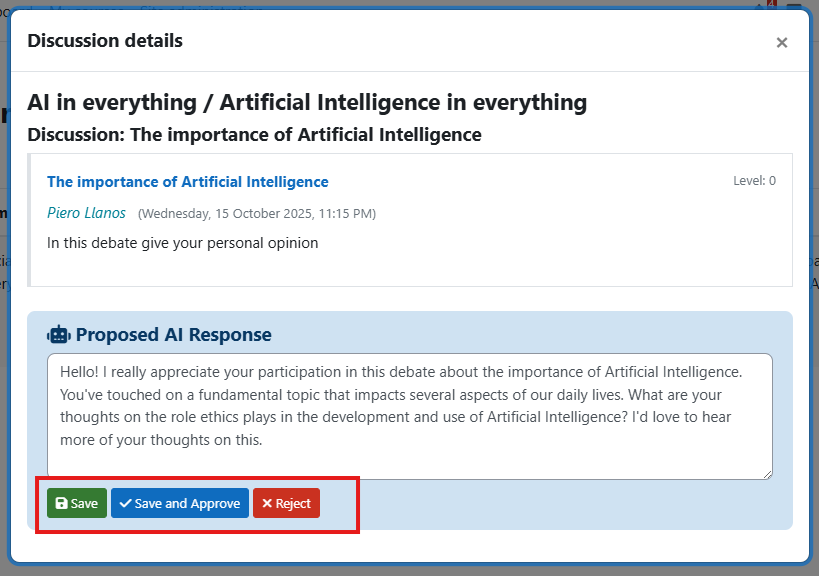Screen dimensions: 819x576
Task: Click the 'Discussion:' subheading line
Action: [254, 134]
